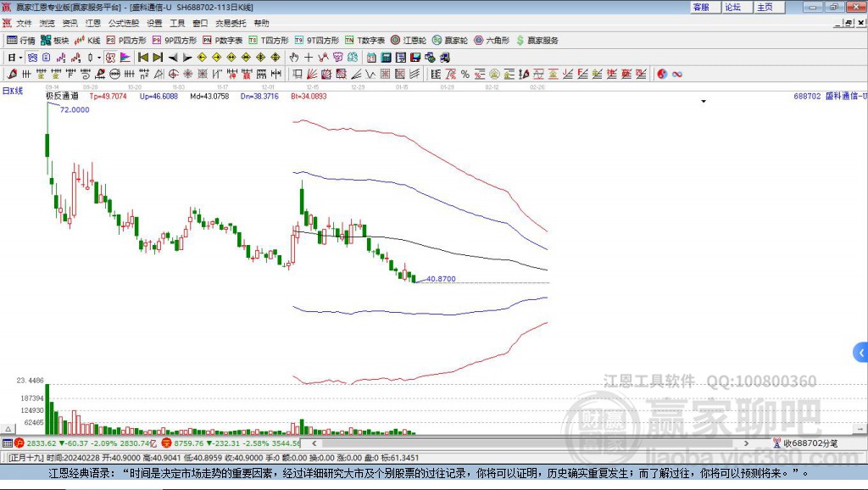Select the n² time tool icon
The width and height of the screenshot is (868, 490).
pos(144,75)
